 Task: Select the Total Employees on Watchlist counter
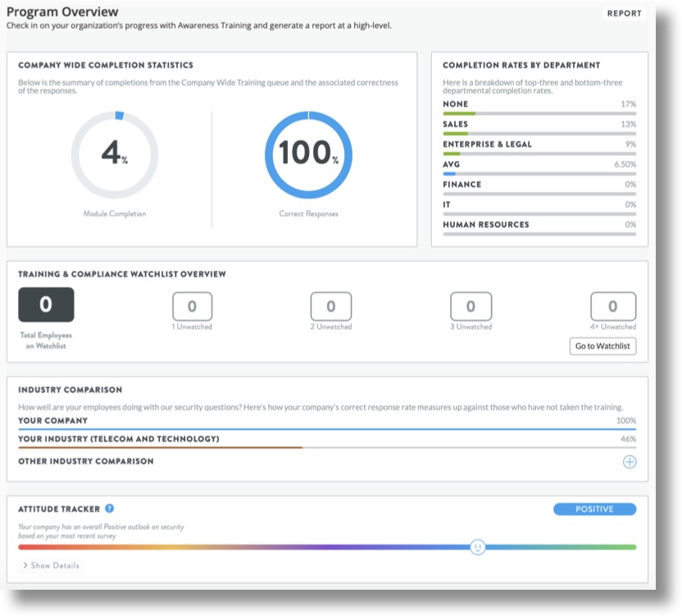[47, 303]
